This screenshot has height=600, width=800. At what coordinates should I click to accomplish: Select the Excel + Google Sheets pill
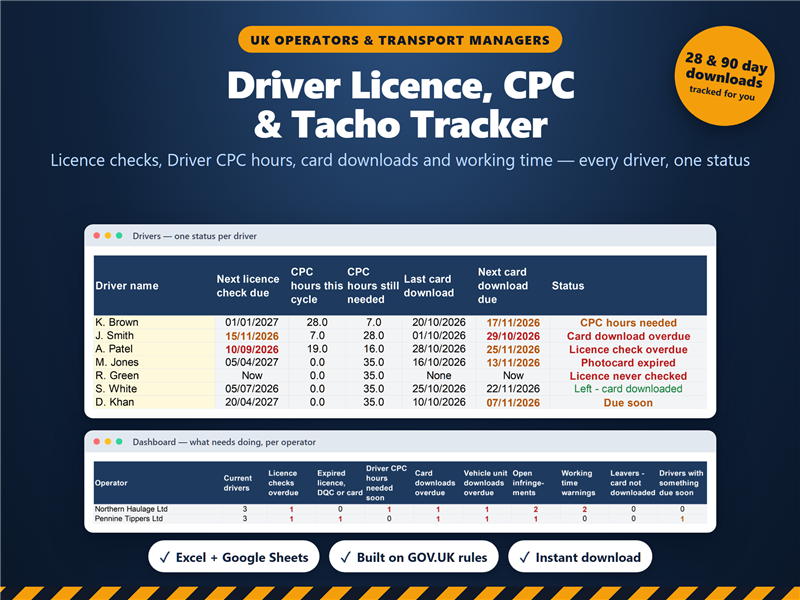pyautogui.click(x=234, y=557)
